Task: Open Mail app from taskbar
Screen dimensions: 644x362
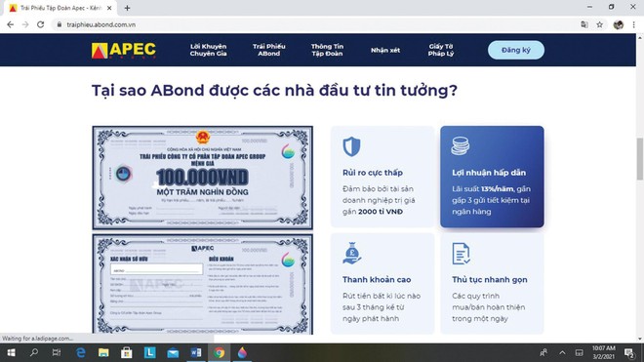Action: (173, 352)
